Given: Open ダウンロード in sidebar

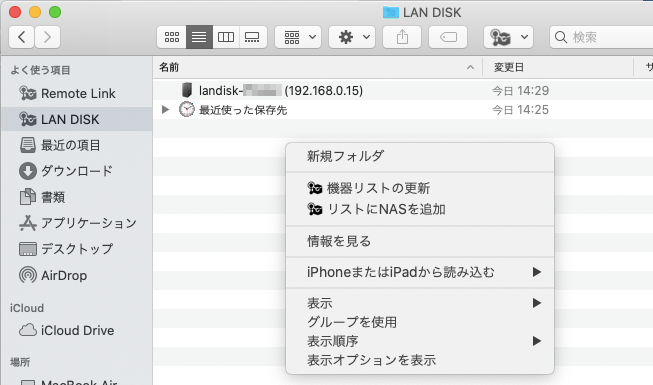Looking at the screenshot, I should 77,171.
